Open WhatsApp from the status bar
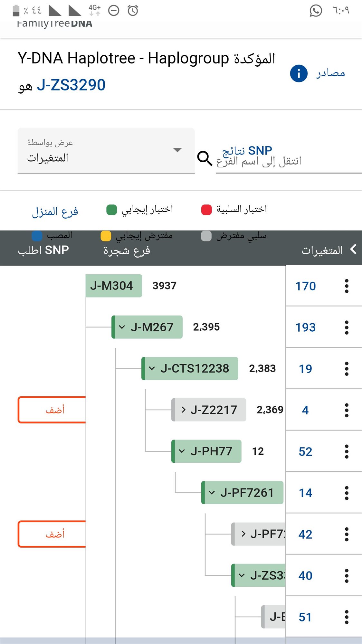The width and height of the screenshot is (362, 644). click(x=316, y=11)
